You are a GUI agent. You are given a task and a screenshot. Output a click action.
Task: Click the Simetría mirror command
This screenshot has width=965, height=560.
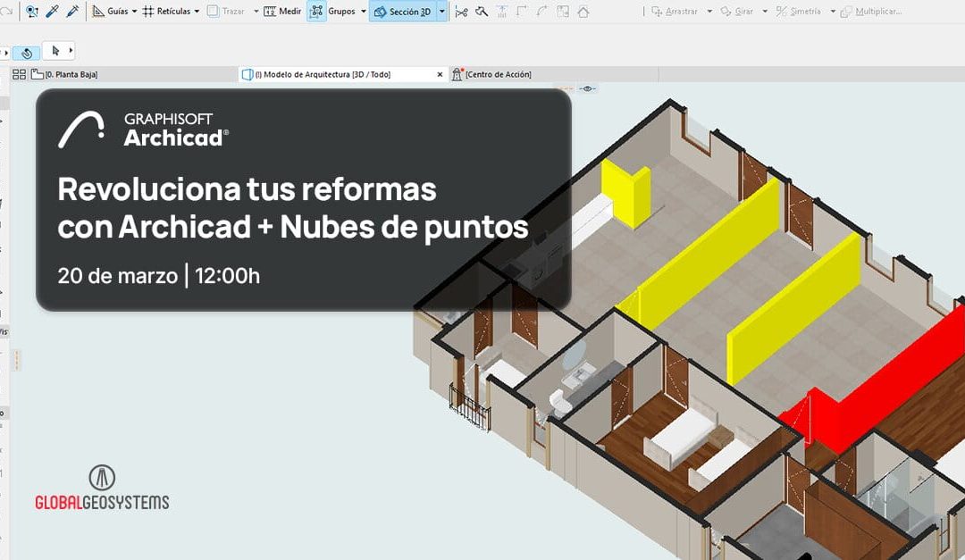click(798, 12)
